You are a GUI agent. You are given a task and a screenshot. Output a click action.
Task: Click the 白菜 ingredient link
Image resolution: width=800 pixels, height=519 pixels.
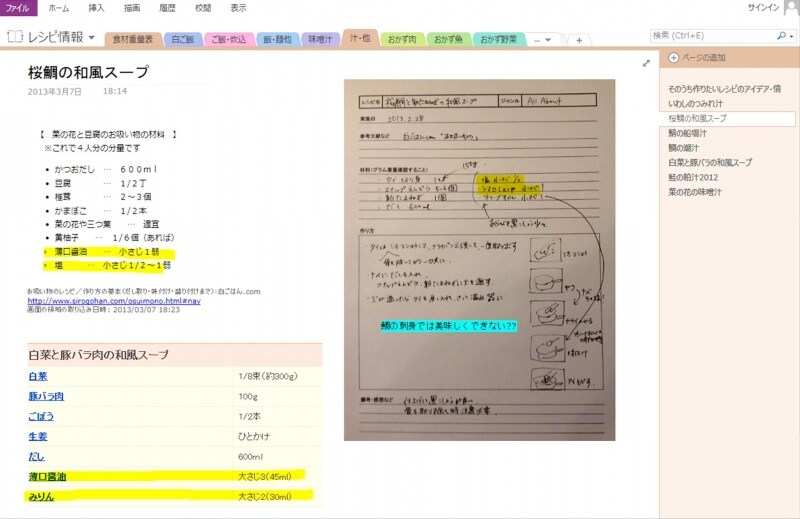pyautogui.click(x=38, y=377)
